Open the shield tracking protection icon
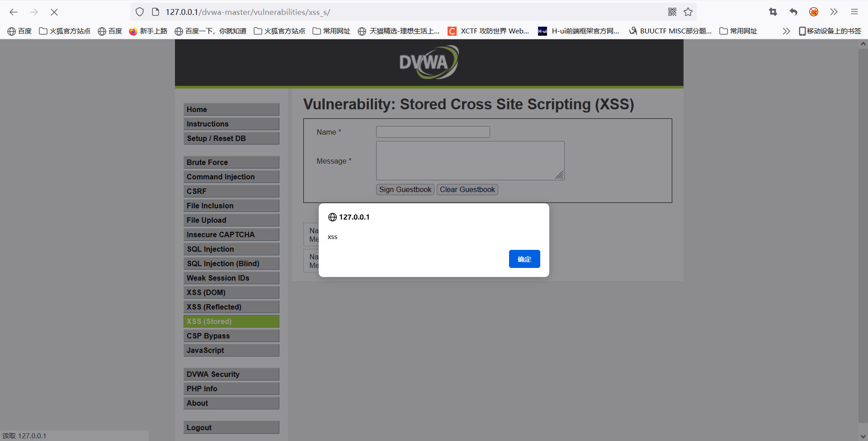Image resolution: width=868 pixels, height=441 pixels. 139,12
